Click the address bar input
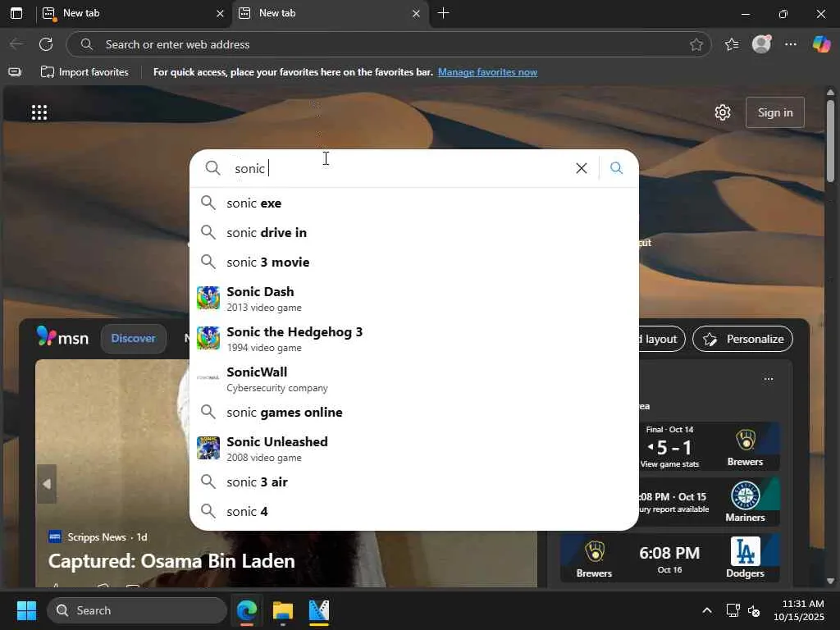 coord(388,44)
